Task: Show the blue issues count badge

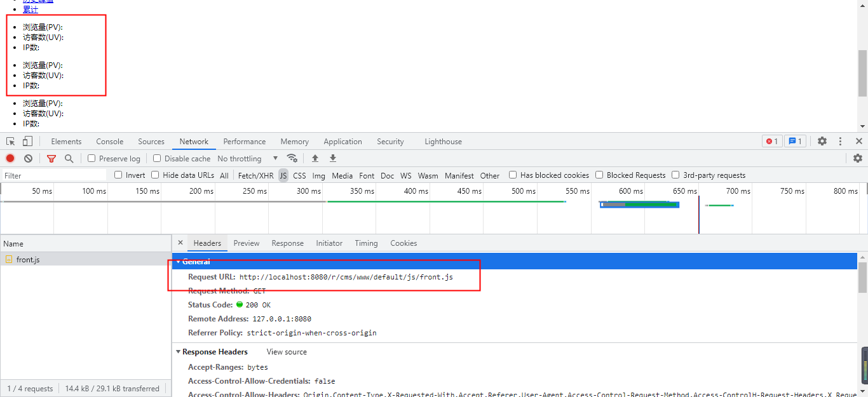Action: 795,142
